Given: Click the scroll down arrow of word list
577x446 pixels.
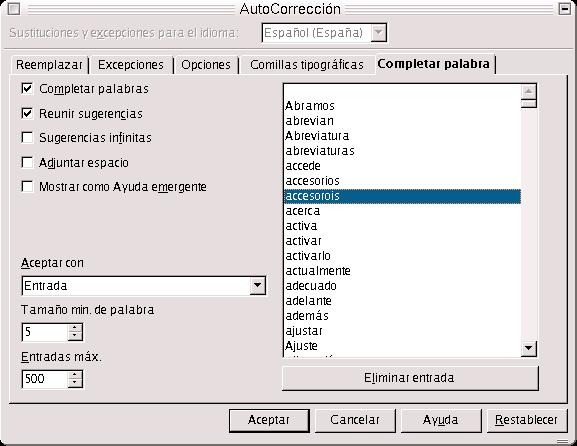Looking at the screenshot, I should click(x=529, y=348).
